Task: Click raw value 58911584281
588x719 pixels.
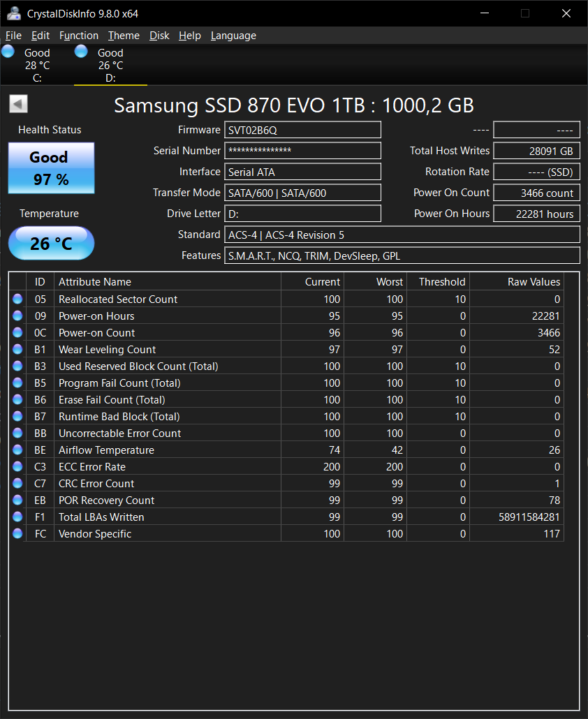Action: pos(529,517)
